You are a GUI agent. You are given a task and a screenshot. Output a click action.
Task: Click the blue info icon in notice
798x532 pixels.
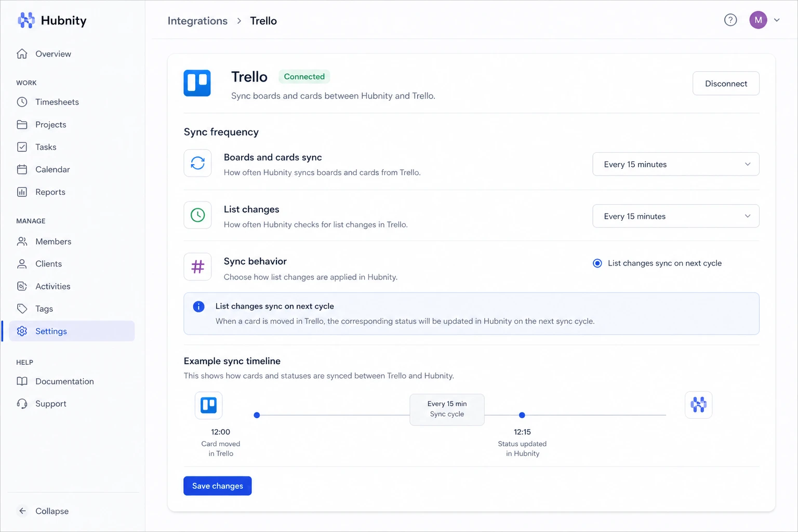198,307
